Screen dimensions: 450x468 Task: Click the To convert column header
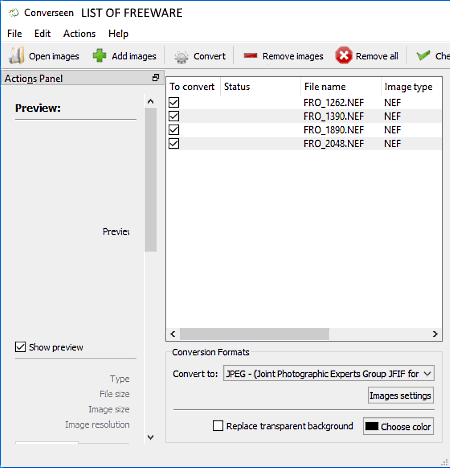pyautogui.click(x=193, y=87)
